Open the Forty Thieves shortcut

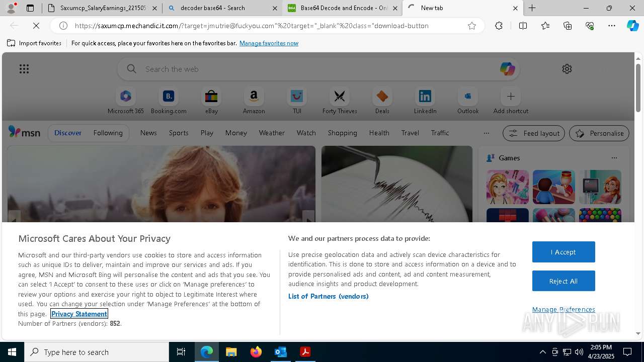pyautogui.click(x=340, y=101)
